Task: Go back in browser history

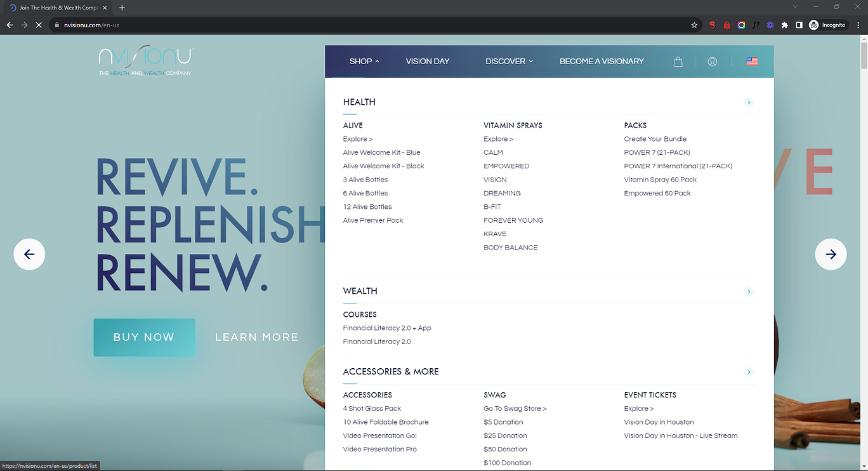Action: (x=10, y=25)
